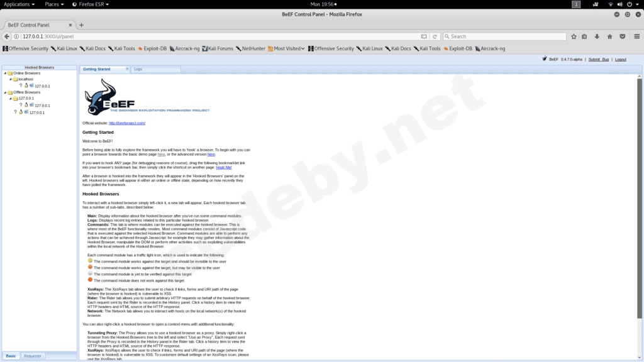Expand the Most Visited bookmarks dropdown
Viewport: 644px width, 362px height.
(286, 48)
